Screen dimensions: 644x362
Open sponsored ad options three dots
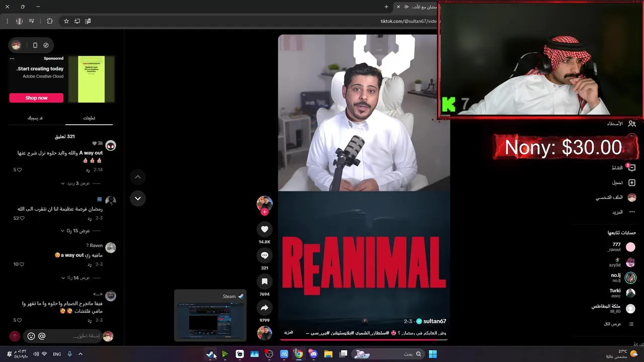(13, 58)
